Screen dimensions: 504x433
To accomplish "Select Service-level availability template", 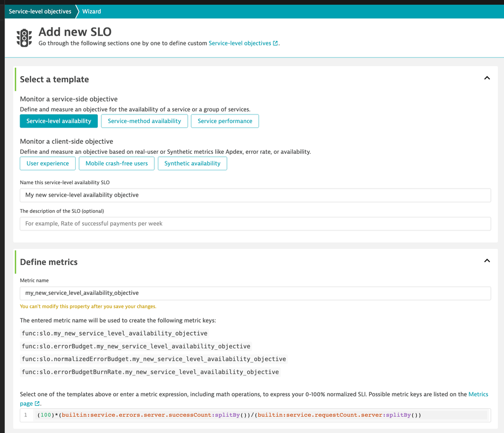I will coord(59,121).
